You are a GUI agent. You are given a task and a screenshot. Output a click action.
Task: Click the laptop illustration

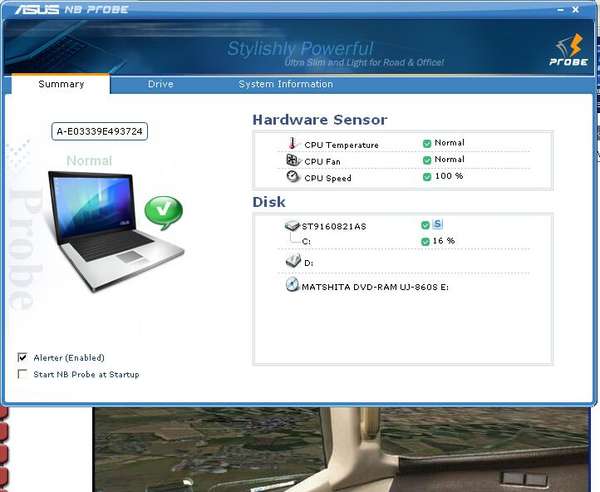pos(115,231)
